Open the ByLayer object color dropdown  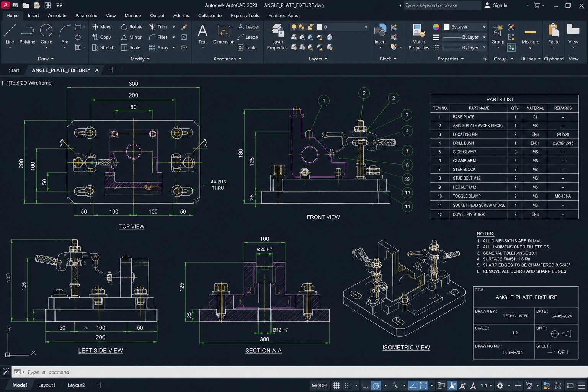(x=465, y=27)
